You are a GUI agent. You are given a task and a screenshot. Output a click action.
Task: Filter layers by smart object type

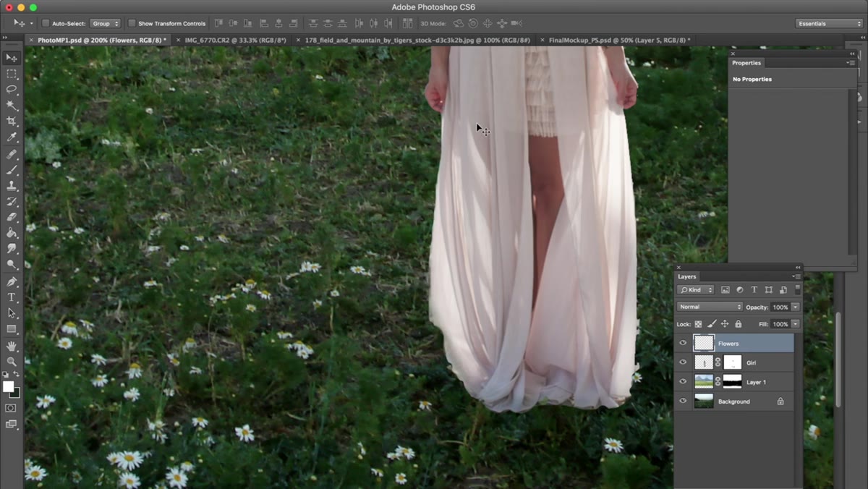[x=783, y=290]
